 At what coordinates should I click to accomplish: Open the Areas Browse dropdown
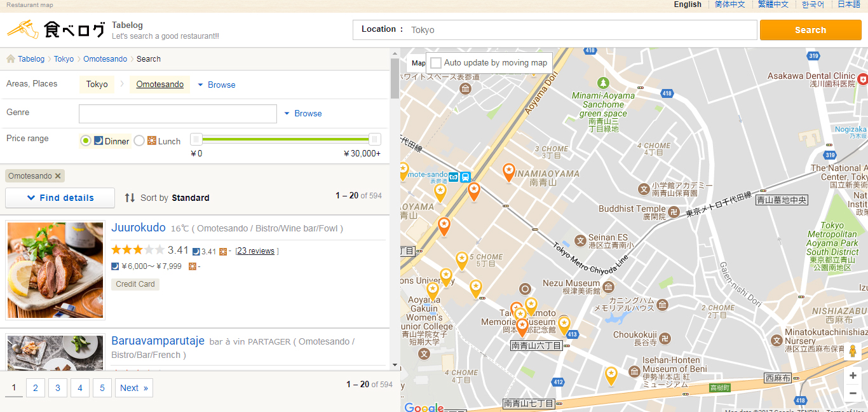click(x=216, y=85)
